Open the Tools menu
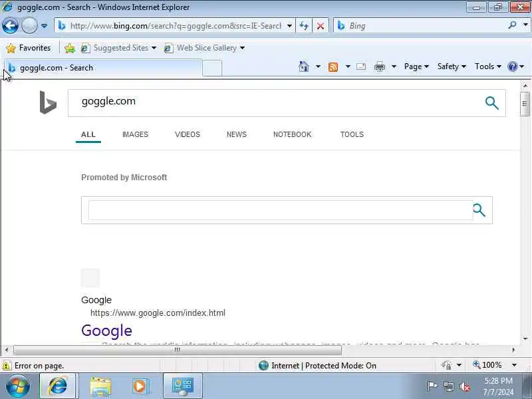 click(x=488, y=66)
